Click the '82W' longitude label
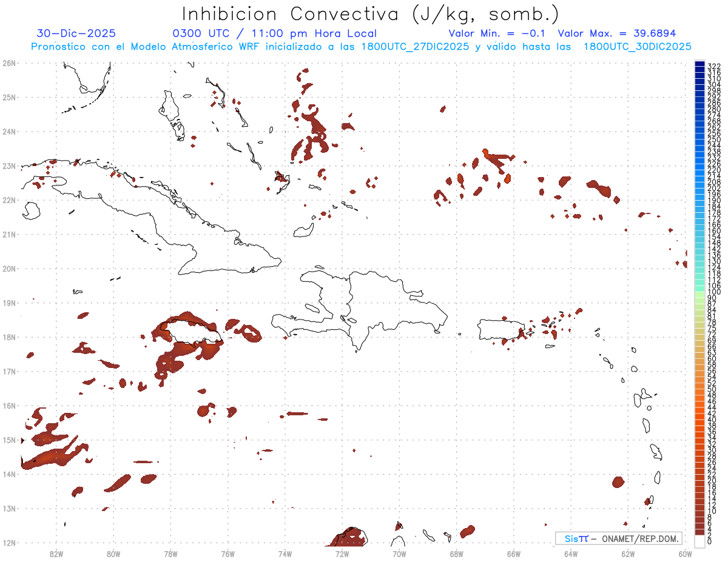The height and width of the screenshot is (562, 728). coord(56,553)
